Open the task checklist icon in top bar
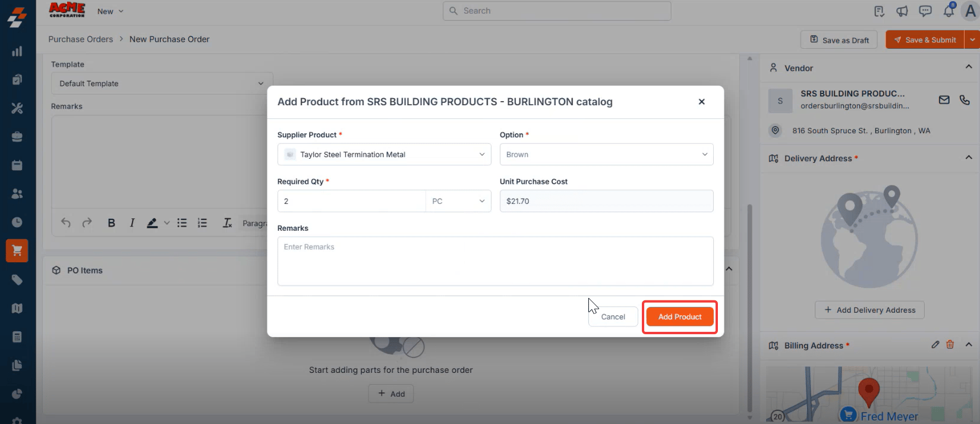This screenshot has width=980, height=424. (879, 11)
